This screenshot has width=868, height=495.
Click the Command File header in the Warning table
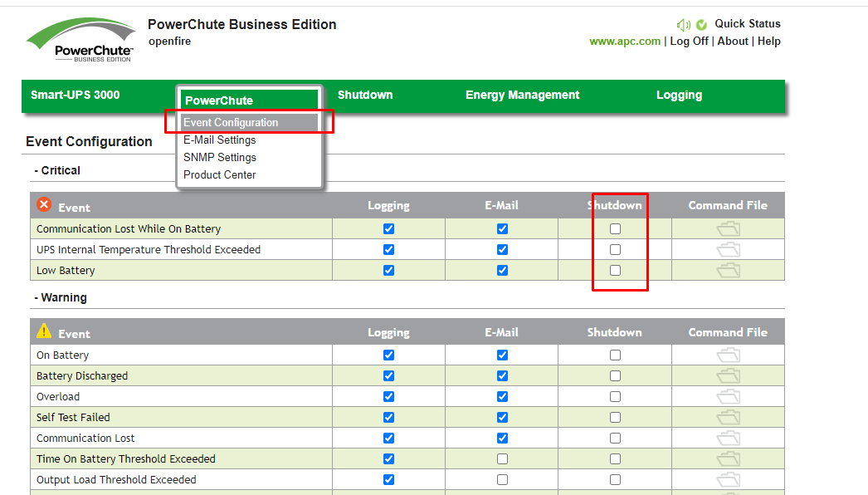[728, 332]
